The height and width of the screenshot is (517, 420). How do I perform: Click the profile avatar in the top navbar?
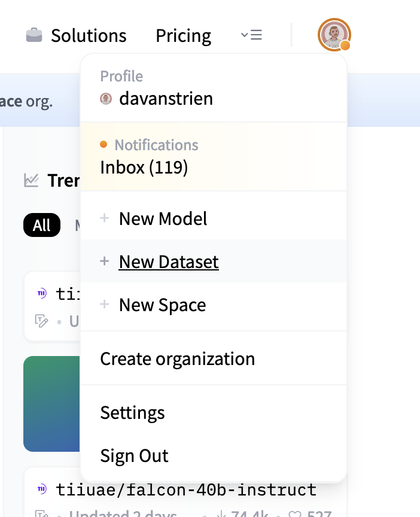pyautogui.click(x=334, y=35)
